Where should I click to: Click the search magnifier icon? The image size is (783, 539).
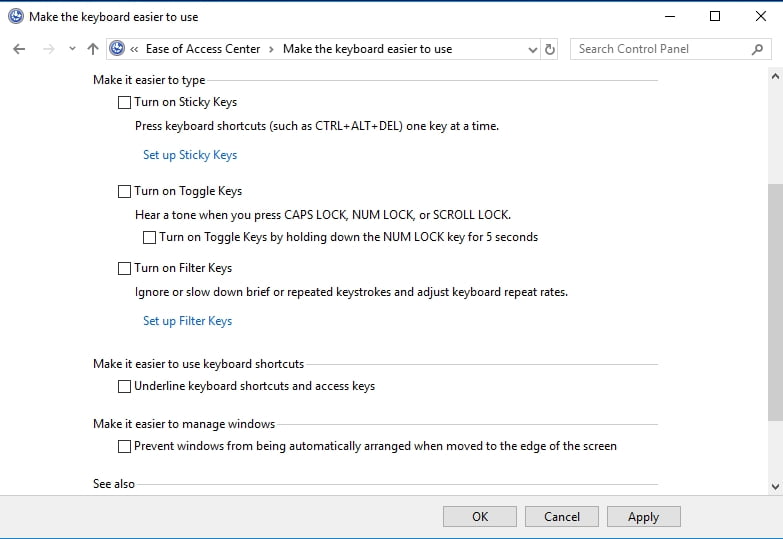[758, 49]
